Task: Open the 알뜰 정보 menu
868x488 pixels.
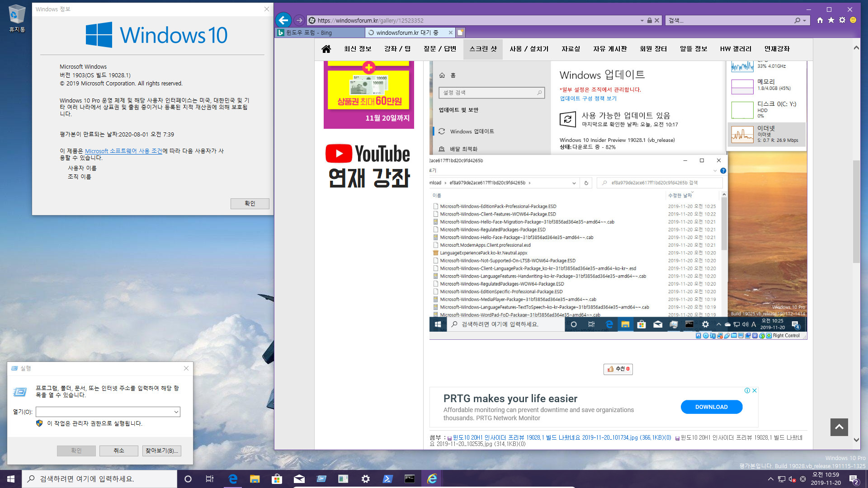Action: click(x=693, y=49)
